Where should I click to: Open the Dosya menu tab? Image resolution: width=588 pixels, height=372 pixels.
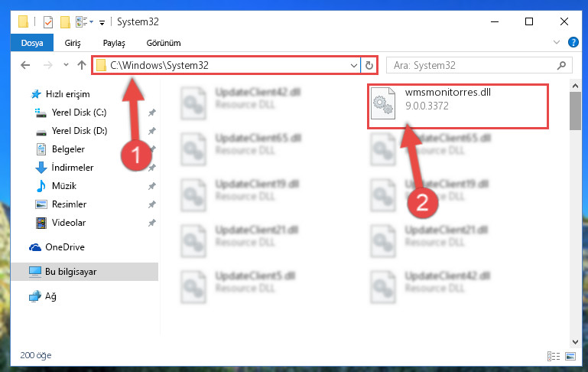32,43
